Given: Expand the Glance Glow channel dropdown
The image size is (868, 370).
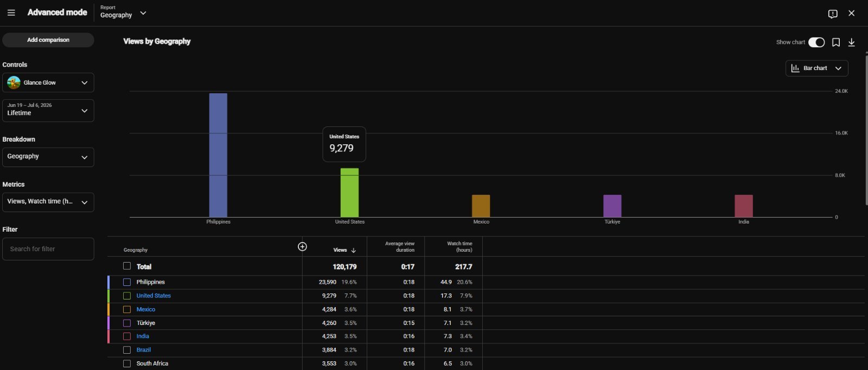Looking at the screenshot, I should pyautogui.click(x=48, y=82).
